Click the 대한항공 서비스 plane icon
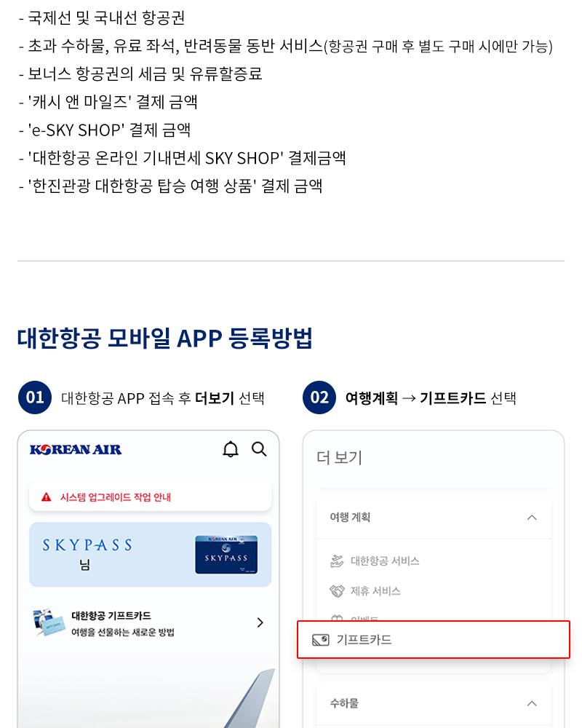Image resolution: width=582 pixels, height=728 pixels. [337, 561]
